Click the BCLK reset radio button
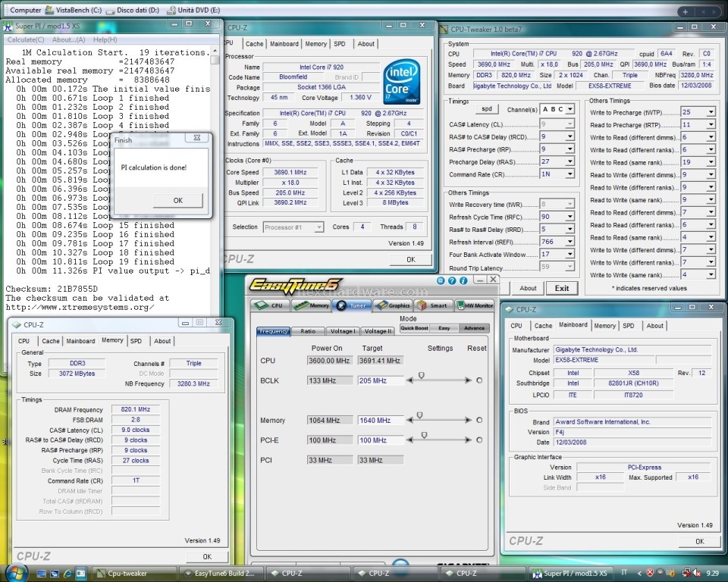 (x=479, y=380)
